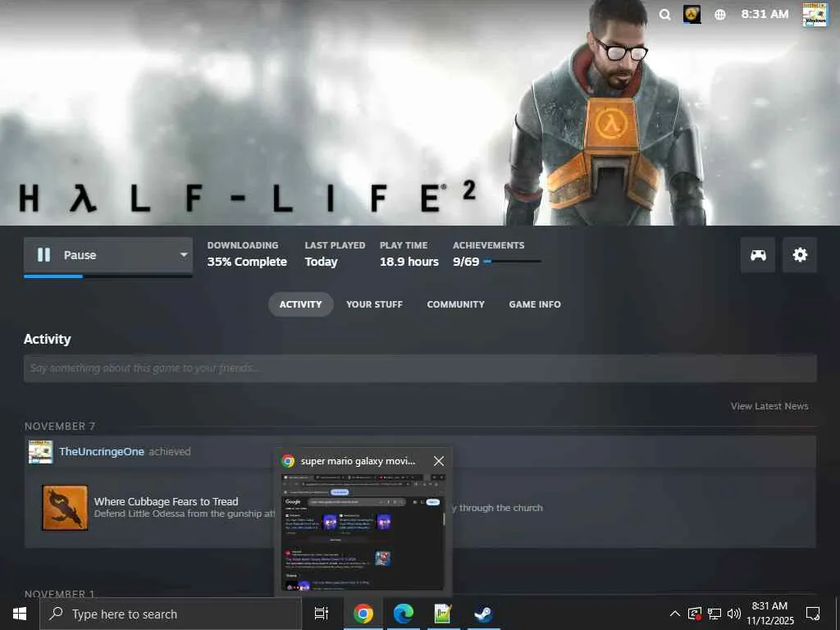Click the 18.9 hours play time
840x630 pixels.
click(x=409, y=262)
